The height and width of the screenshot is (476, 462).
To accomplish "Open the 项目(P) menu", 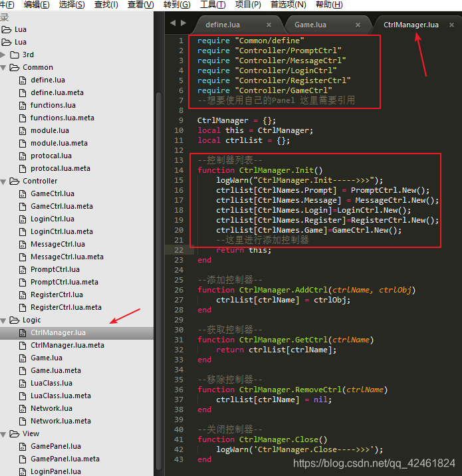I will point(248,5).
